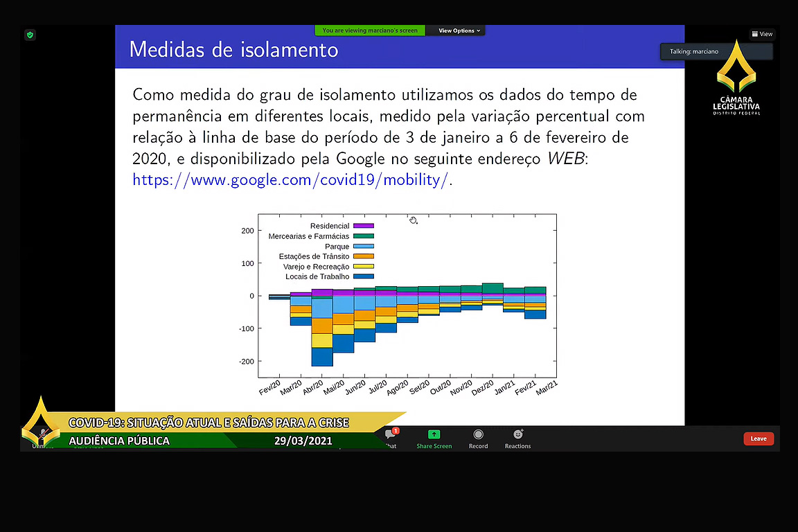
Task: Open the Chat panel icon
Action: 390,435
